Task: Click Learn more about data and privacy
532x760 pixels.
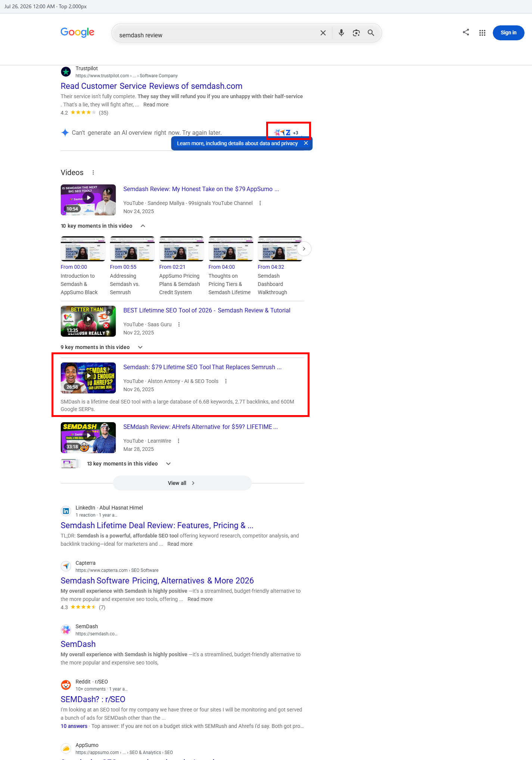Action: pyautogui.click(x=237, y=143)
